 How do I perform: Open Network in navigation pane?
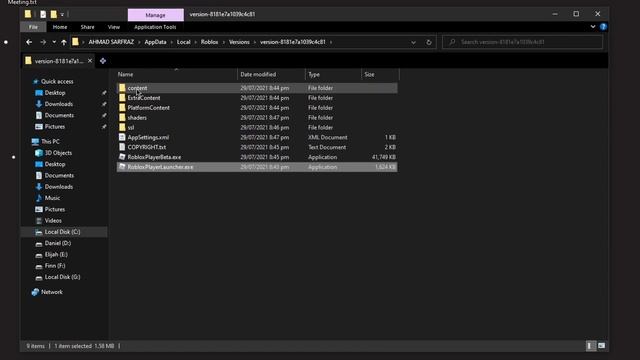(x=51, y=292)
